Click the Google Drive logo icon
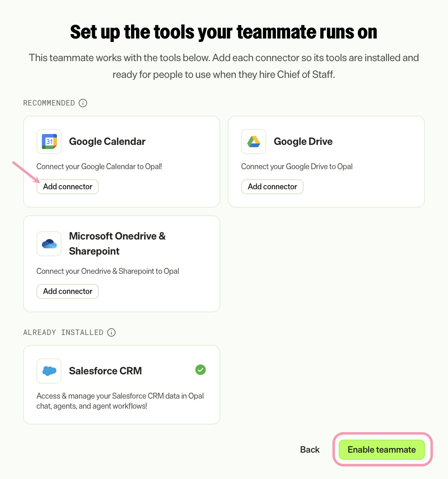 click(253, 142)
